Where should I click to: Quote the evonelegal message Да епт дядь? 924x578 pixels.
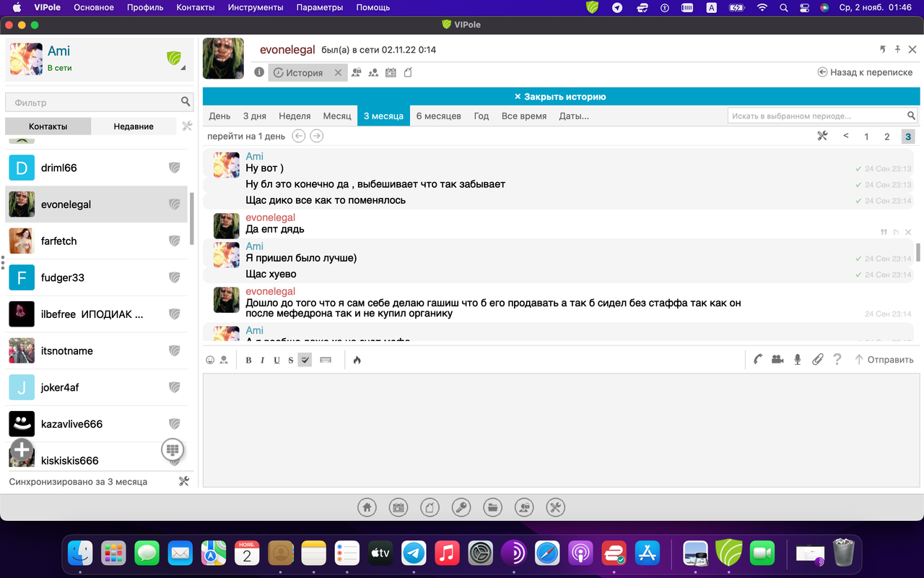pos(884,233)
